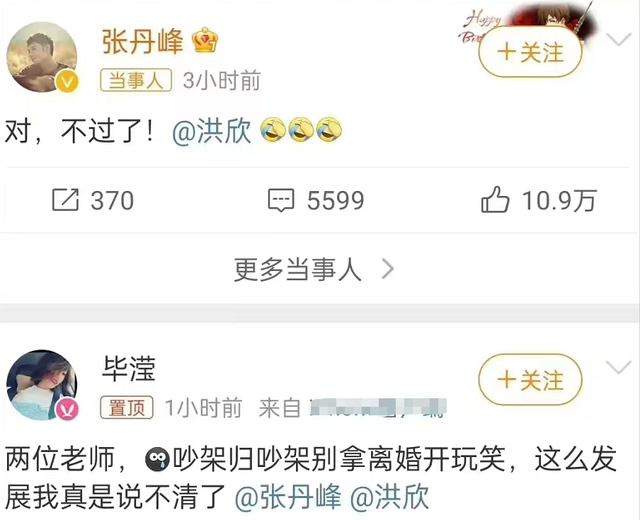Click the crown membership icon beside 张丹峰
The image size is (640, 520).
tap(205, 40)
